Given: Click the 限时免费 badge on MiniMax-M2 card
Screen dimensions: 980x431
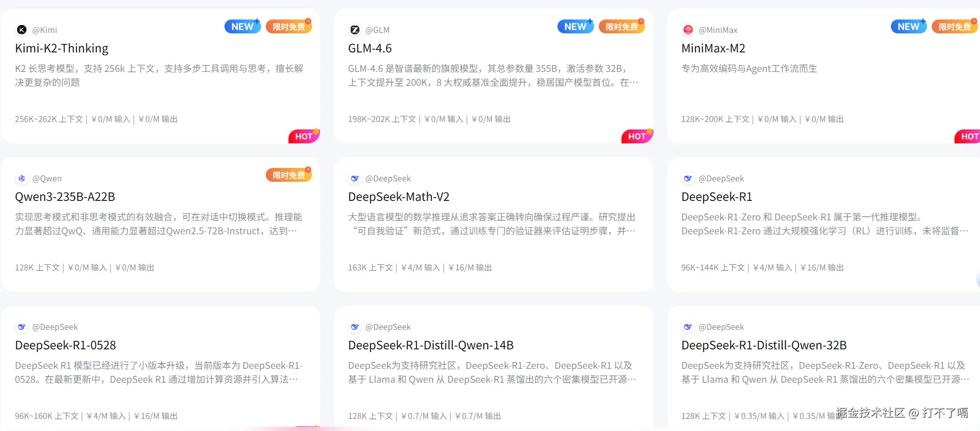Looking at the screenshot, I should click(x=955, y=26).
